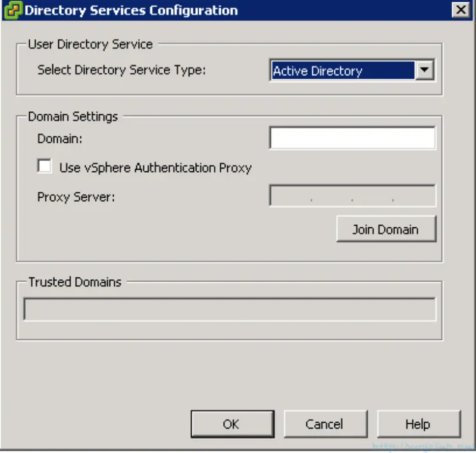Cancel the Directory Services Configuration dialog

325,424
